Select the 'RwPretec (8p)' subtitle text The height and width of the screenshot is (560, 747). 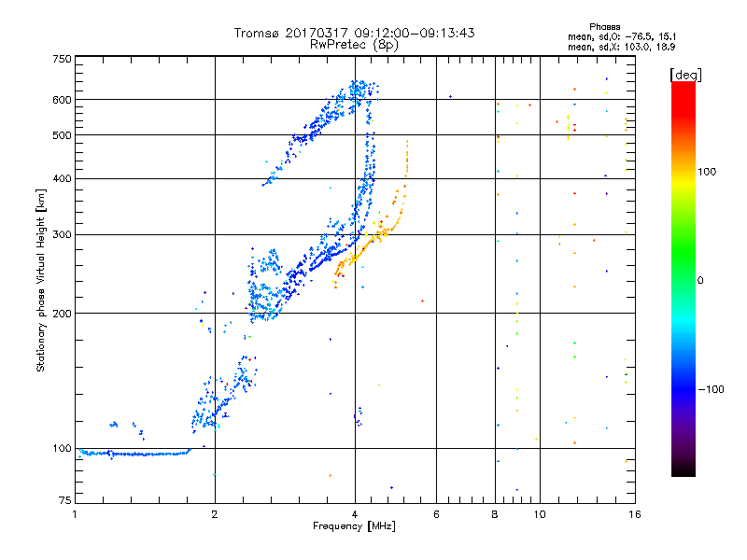coord(354,45)
